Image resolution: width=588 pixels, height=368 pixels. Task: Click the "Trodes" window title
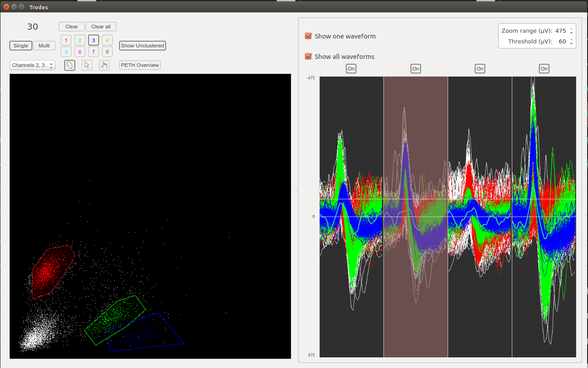pyautogui.click(x=39, y=7)
